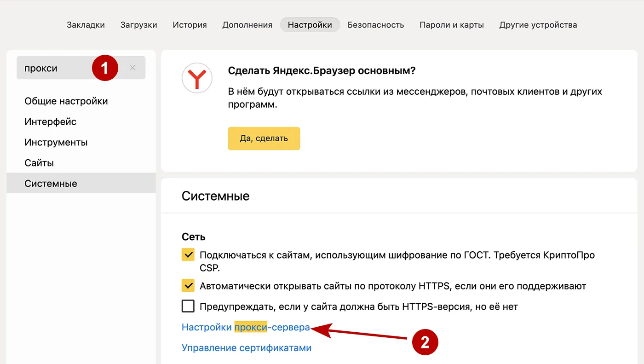The width and height of the screenshot is (644, 364).
Task: Open the История page
Action: [190, 25]
